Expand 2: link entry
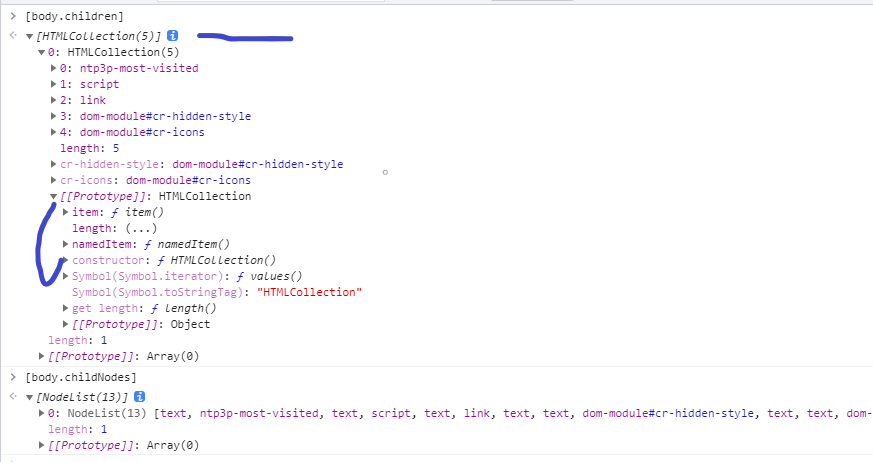The height and width of the screenshot is (462, 873). coord(53,100)
